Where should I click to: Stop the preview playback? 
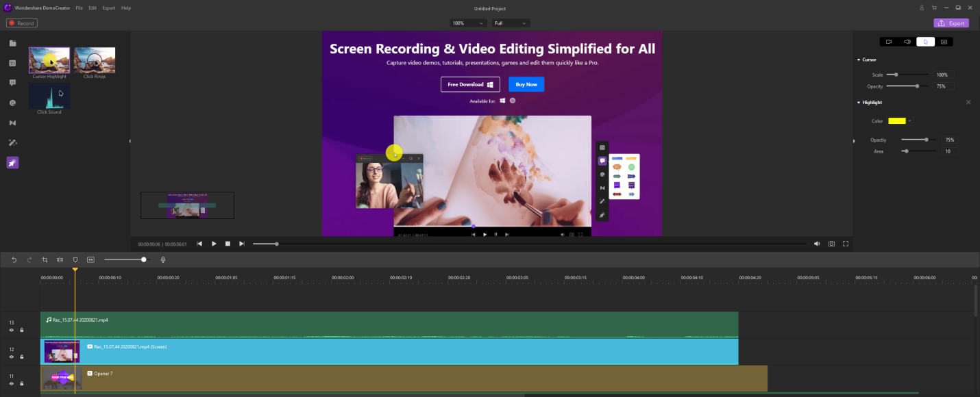[228, 244]
